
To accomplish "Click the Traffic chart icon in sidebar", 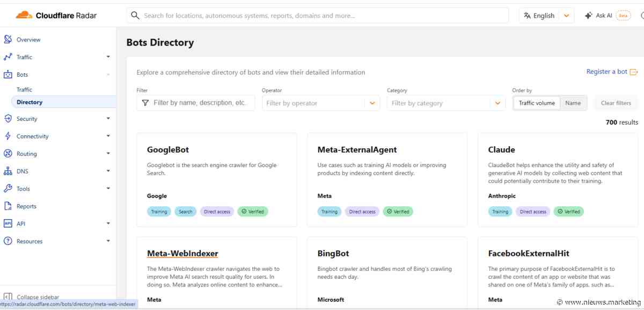I will point(8,57).
